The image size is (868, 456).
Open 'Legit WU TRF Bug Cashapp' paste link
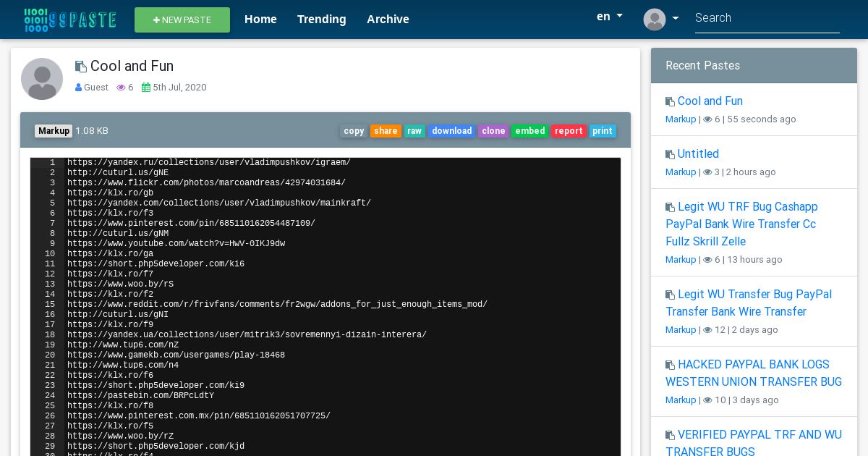coord(741,224)
